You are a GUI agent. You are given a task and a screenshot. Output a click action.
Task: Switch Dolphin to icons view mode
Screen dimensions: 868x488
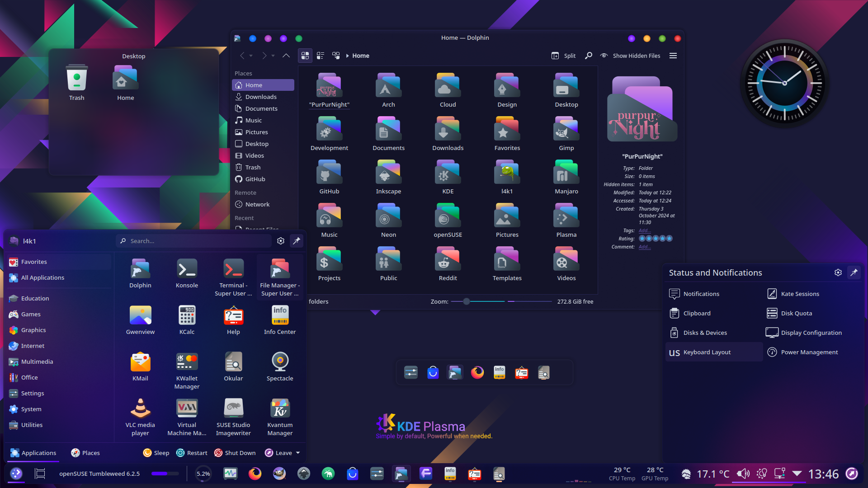click(x=305, y=56)
